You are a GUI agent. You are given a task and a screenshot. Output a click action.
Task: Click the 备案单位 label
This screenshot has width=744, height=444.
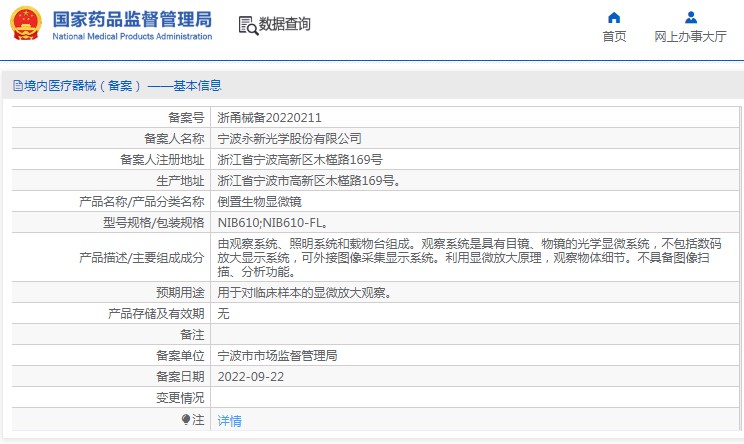(180, 356)
